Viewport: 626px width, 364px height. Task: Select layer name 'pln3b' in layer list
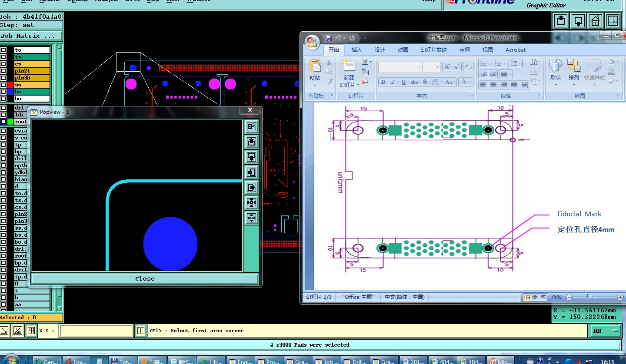(32, 78)
